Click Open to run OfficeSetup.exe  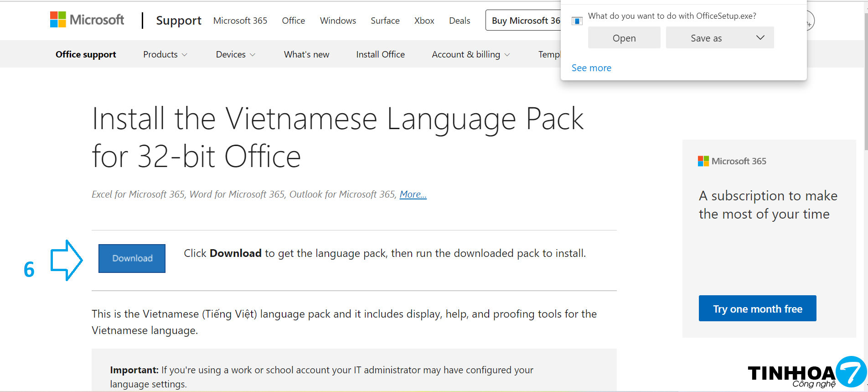[624, 38]
